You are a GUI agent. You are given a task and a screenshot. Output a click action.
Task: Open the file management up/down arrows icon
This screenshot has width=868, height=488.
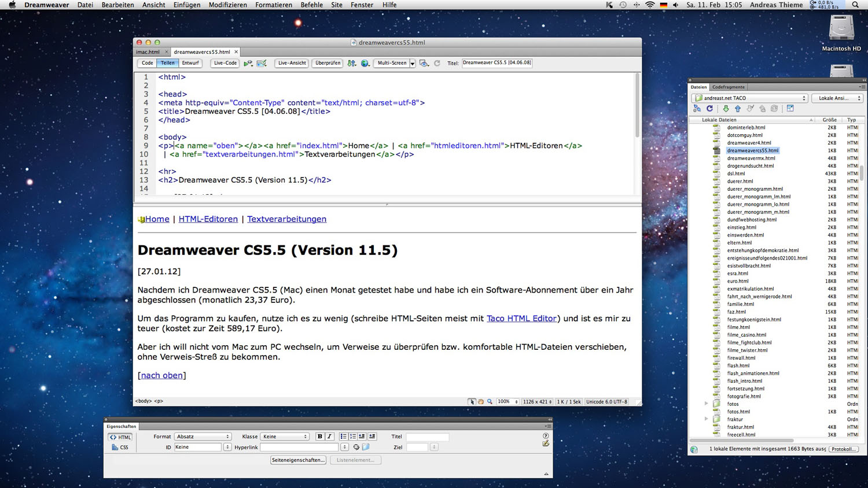pos(351,63)
